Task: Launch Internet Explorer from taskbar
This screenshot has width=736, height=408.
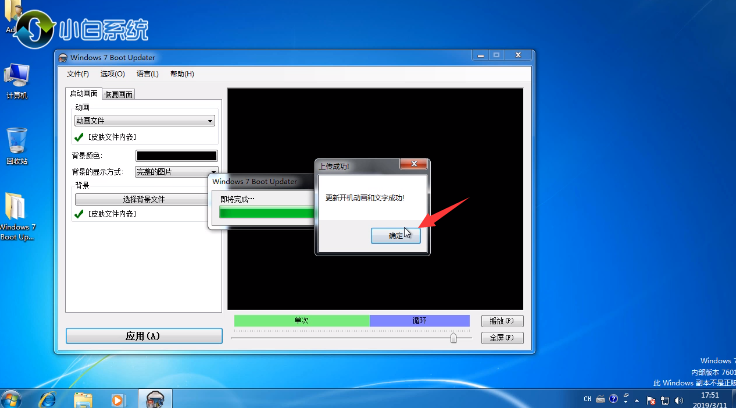Action: coord(47,400)
